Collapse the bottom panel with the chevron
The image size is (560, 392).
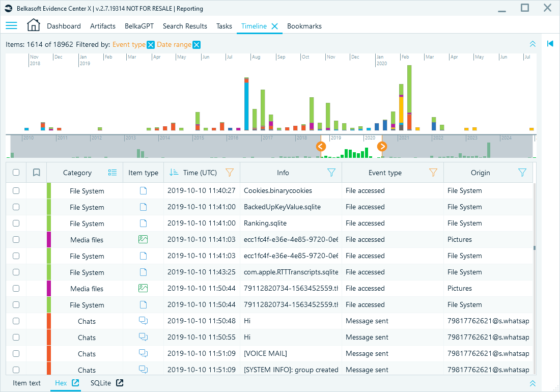tap(533, 383)
